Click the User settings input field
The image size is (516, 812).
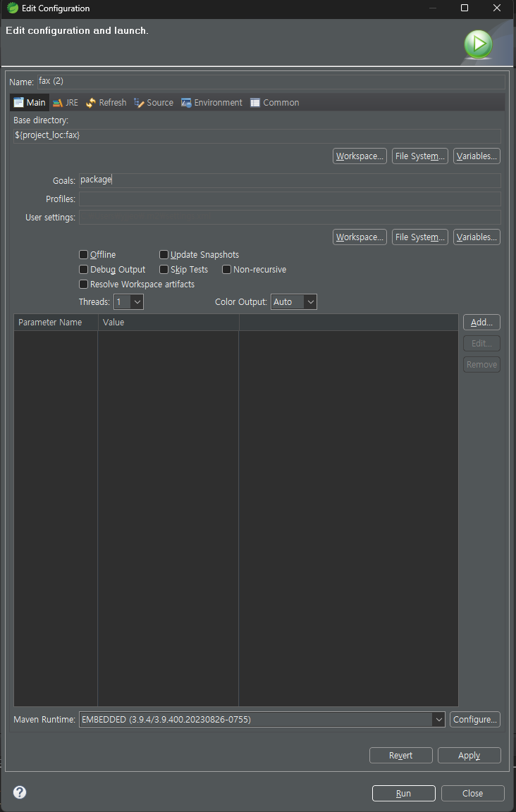(290, 218)
